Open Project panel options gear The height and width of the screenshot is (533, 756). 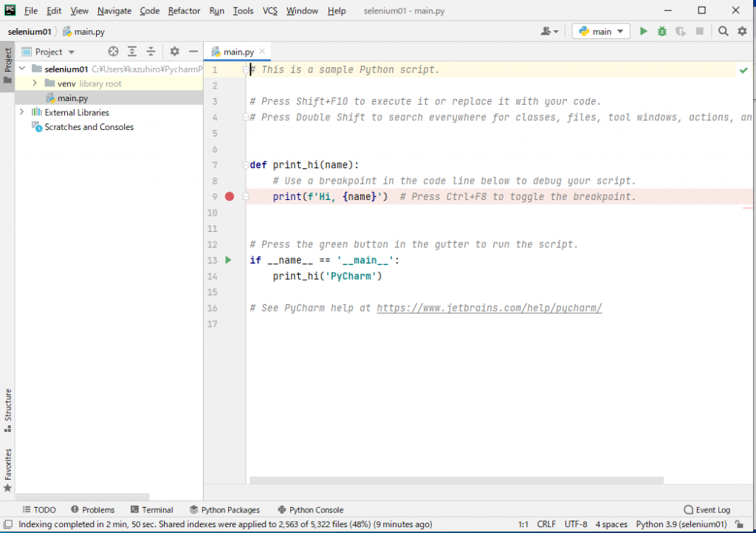coord(174,52)
